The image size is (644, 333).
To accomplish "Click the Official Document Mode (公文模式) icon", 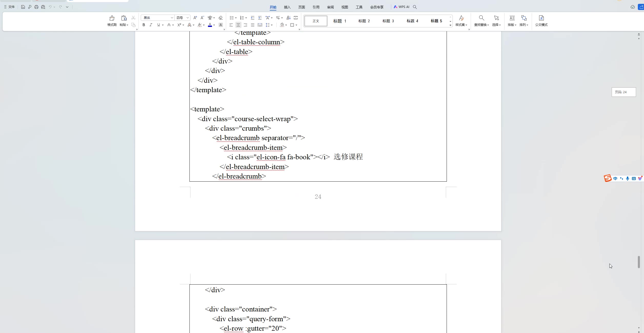I will [x=541, y=18].
